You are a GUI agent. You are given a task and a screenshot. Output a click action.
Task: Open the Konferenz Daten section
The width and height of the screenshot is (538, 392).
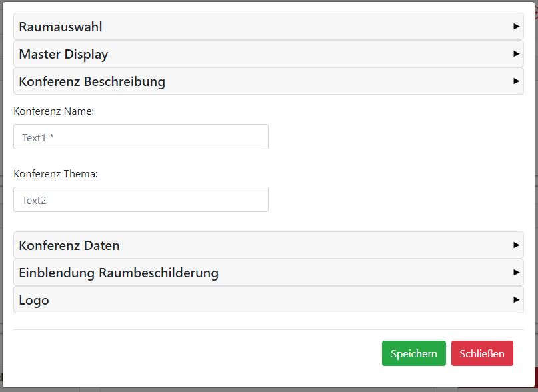69,246
